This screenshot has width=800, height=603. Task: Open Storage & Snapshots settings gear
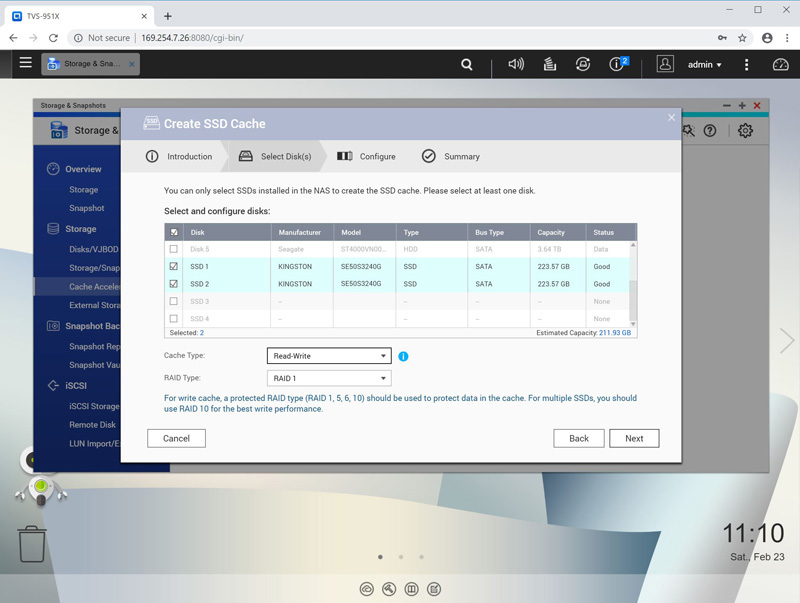click(x=745, y=130)
